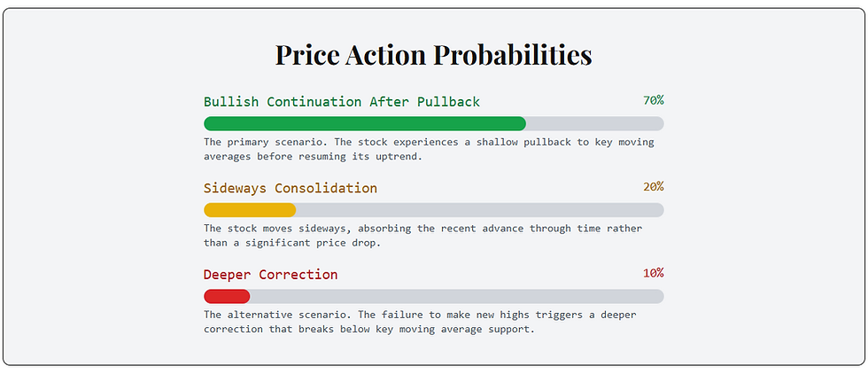Click the 20% probability value
This screenshot has height=374, width=868.
[x=654, y=187]
